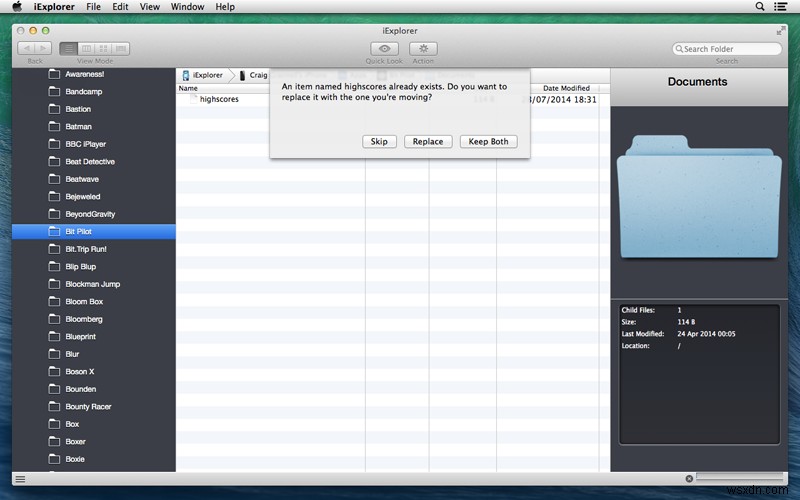Open the Apple menu

click(17, 7)
